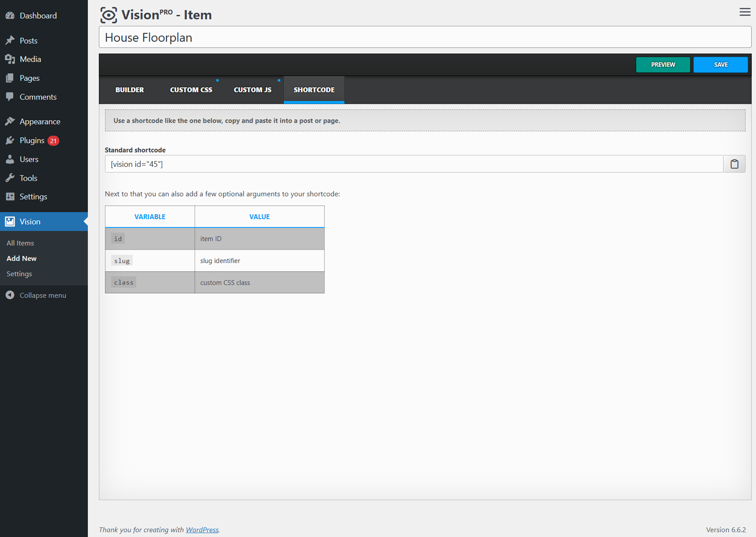Click the Vision eye logo icon
This screenshot has height=537, width=756.
pos(109,15)
